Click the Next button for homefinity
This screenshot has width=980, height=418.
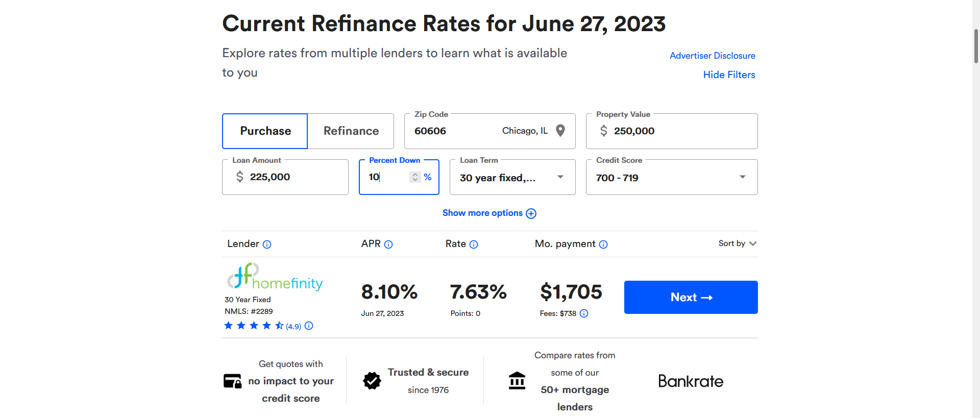691,297
